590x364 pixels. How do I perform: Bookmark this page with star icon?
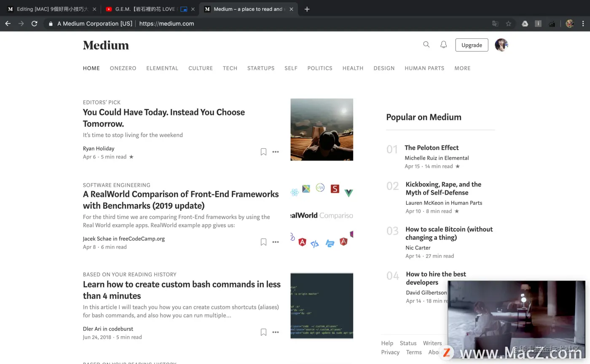(x=509, y=24)
